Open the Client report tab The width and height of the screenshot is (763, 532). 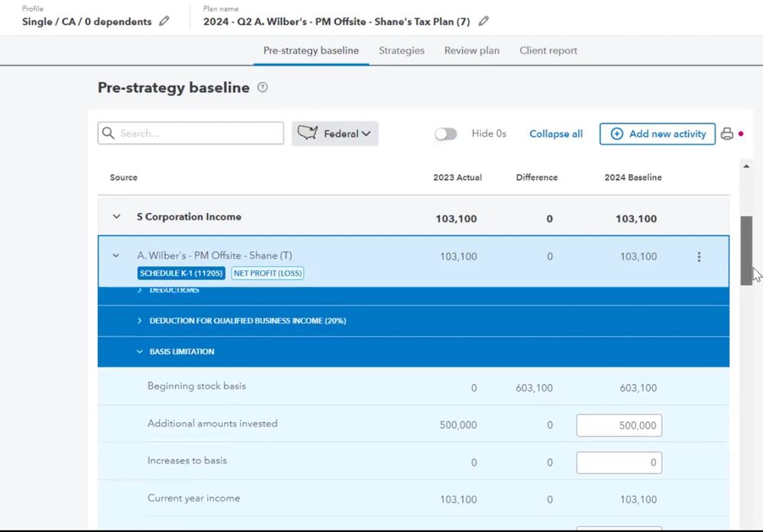pyautogui.click(x=548, y=50)
